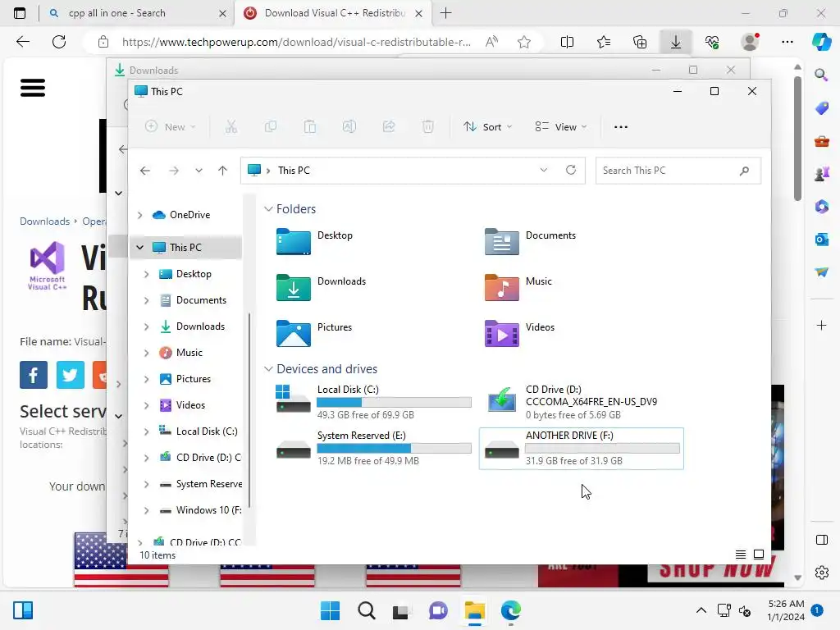Collapse This PC in navigation pane

[139, 248]
